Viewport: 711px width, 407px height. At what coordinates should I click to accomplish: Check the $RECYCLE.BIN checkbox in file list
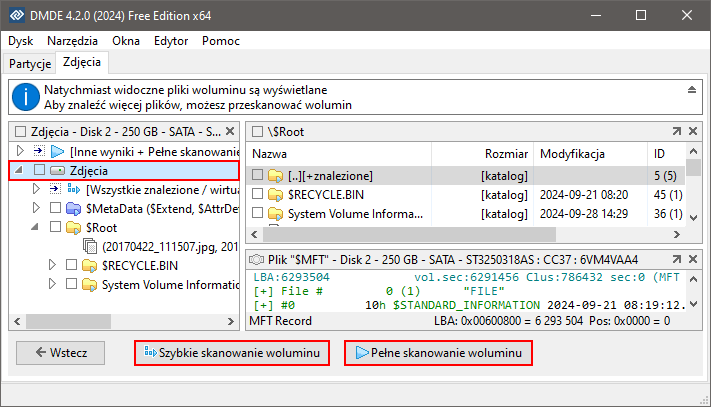tap(258, 195)
